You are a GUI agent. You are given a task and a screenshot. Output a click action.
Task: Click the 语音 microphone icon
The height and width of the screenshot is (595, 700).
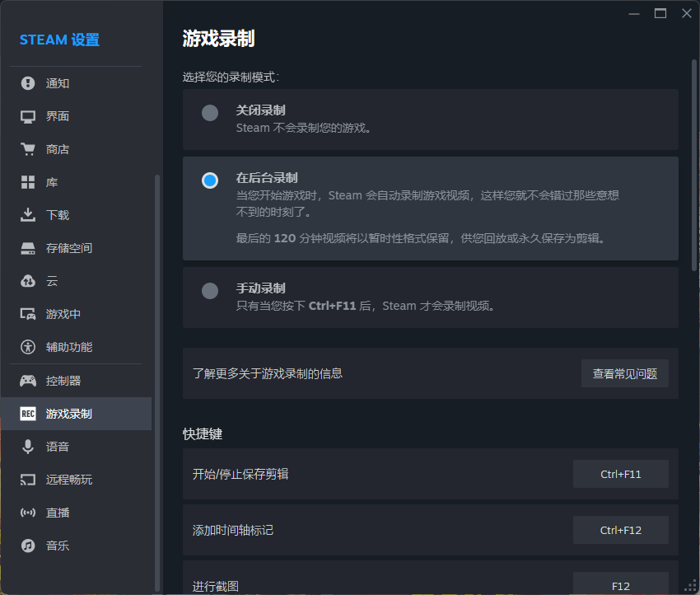(x=28, y=447)
